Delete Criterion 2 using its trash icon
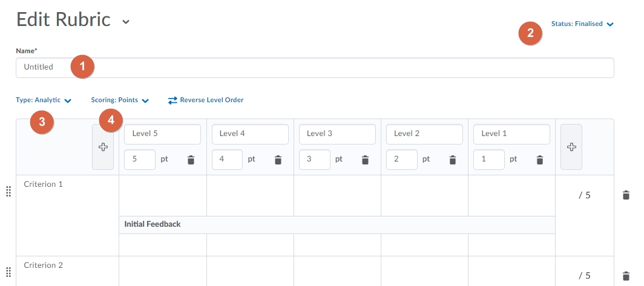Viewport: 644px width, 286px height. point(626,276)
